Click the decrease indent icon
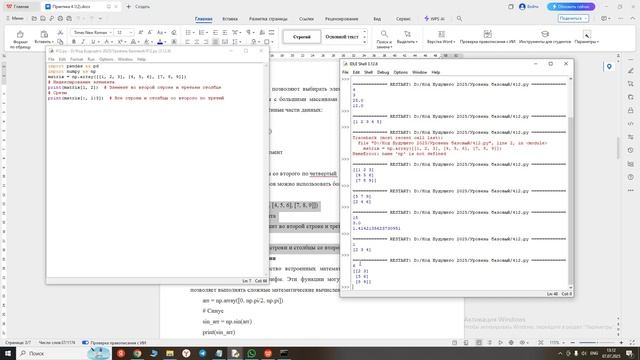The image size is (640, 360). point(216,32)
